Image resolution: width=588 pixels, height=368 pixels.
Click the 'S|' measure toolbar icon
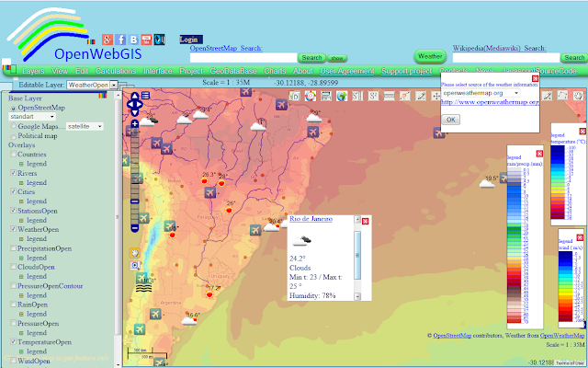[x=357, y=96]
